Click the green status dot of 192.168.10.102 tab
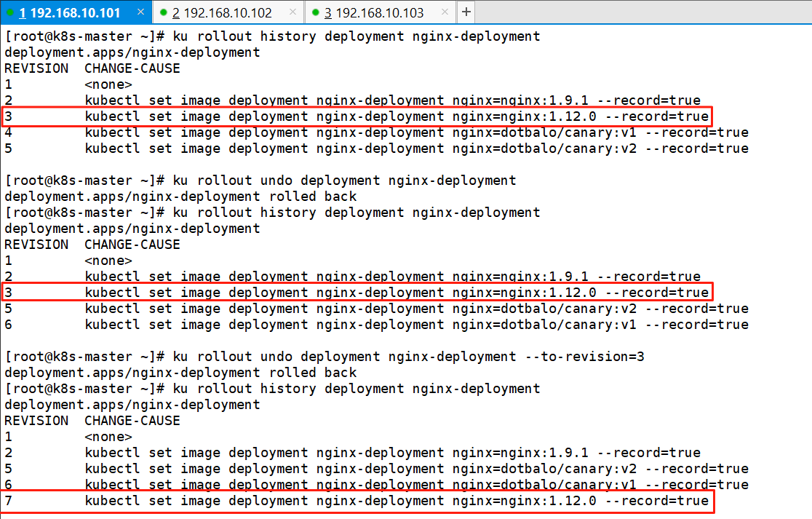The image size is (812, 519). coord(164,12)
